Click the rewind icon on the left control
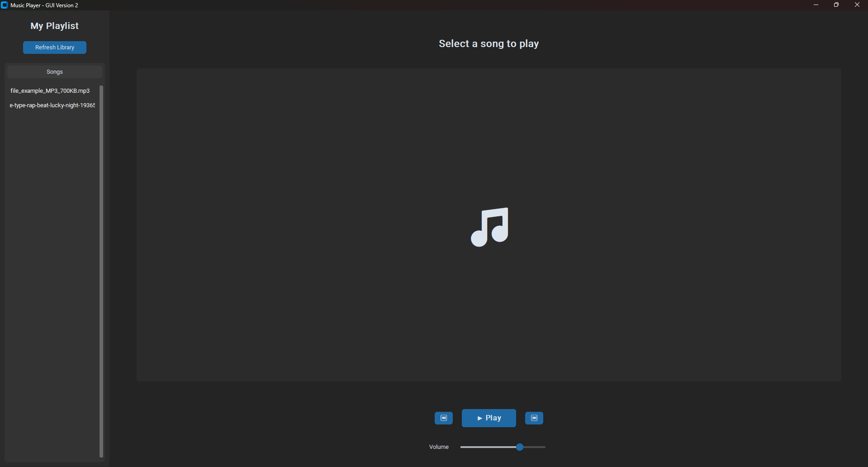 click(443, 418)
